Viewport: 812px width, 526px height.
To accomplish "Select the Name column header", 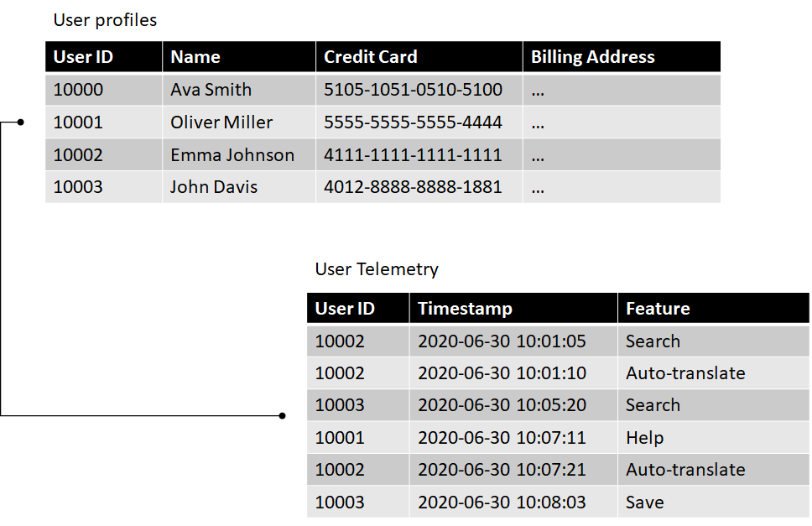I will [x=239, y=57].
